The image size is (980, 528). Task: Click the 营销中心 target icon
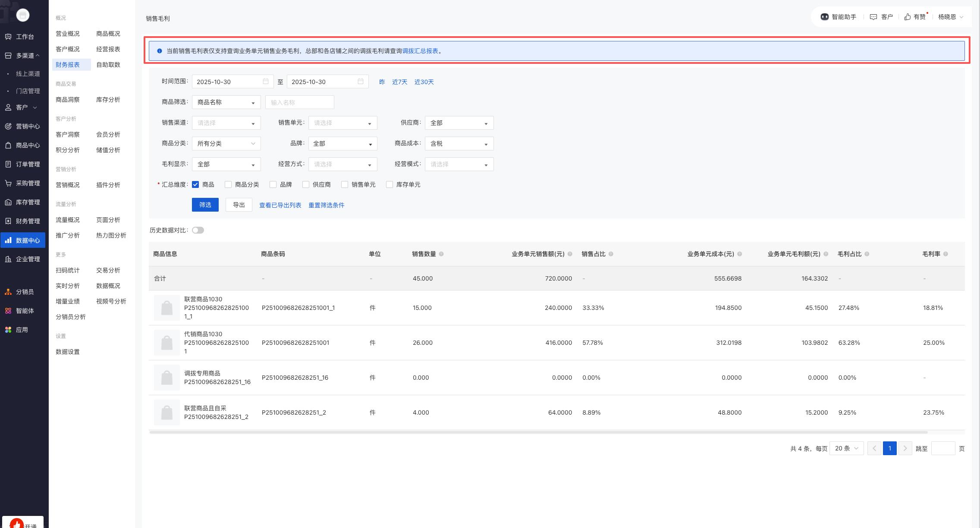[8, 126]
